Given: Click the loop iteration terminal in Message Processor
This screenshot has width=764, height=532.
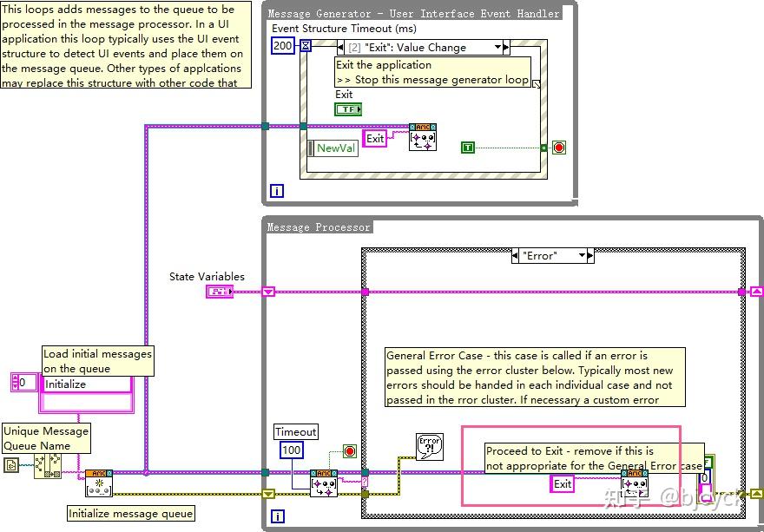Looking at the screenshot, I should pos(276,516).
